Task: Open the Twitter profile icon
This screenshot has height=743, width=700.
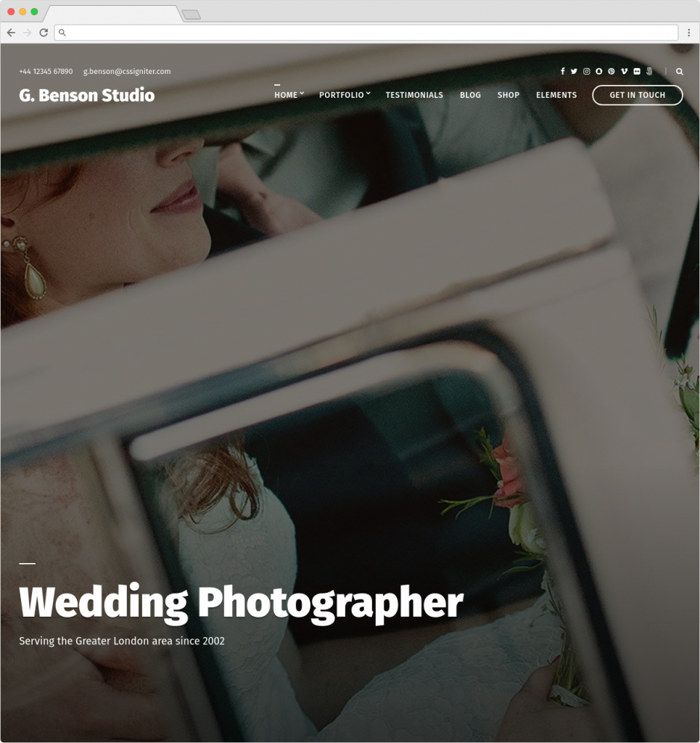Action: 574,71
